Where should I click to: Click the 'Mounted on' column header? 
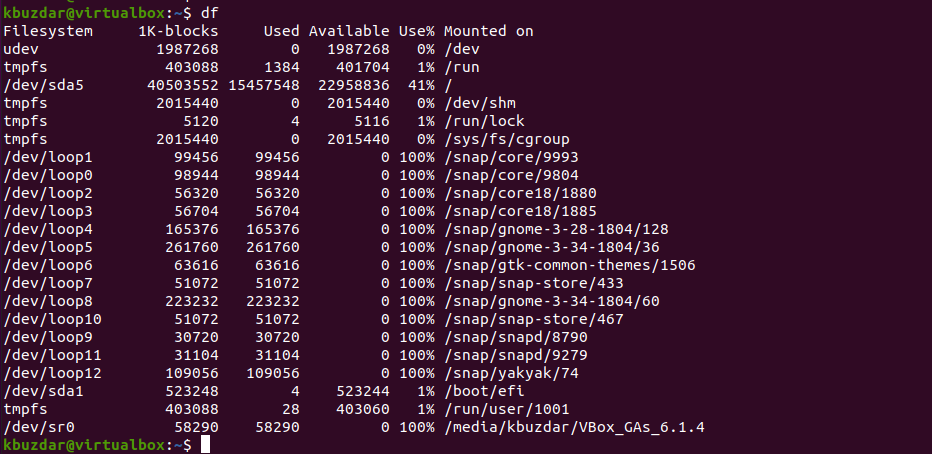(x=489, y=31)
